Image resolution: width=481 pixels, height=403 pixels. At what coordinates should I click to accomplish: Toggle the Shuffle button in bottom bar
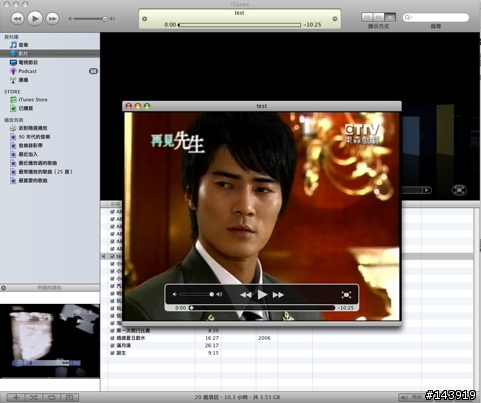(34, 397)
